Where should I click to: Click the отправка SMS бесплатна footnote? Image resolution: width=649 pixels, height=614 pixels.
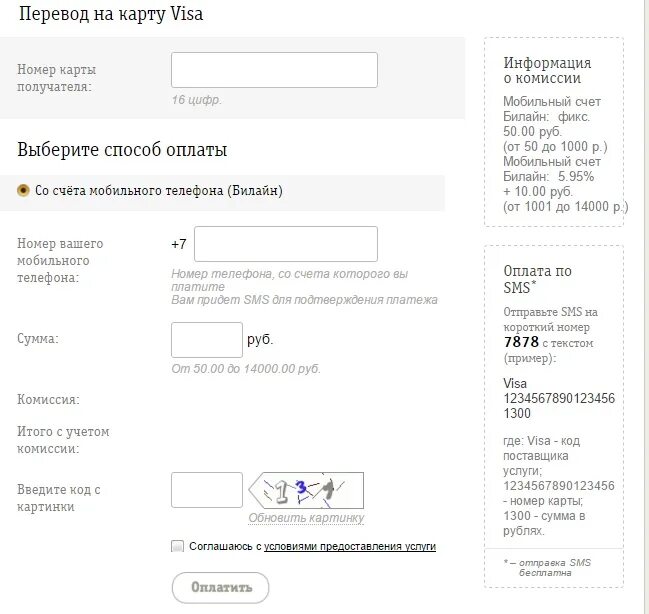pyautogui.click(x=547, y=568)
